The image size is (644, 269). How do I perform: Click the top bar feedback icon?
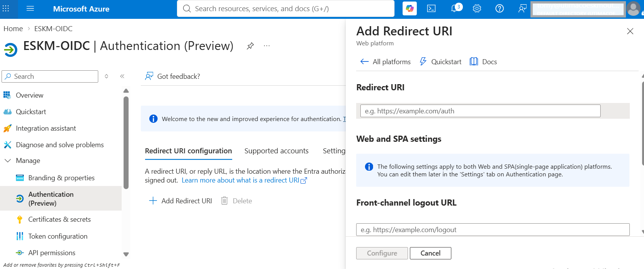[522, 8]
